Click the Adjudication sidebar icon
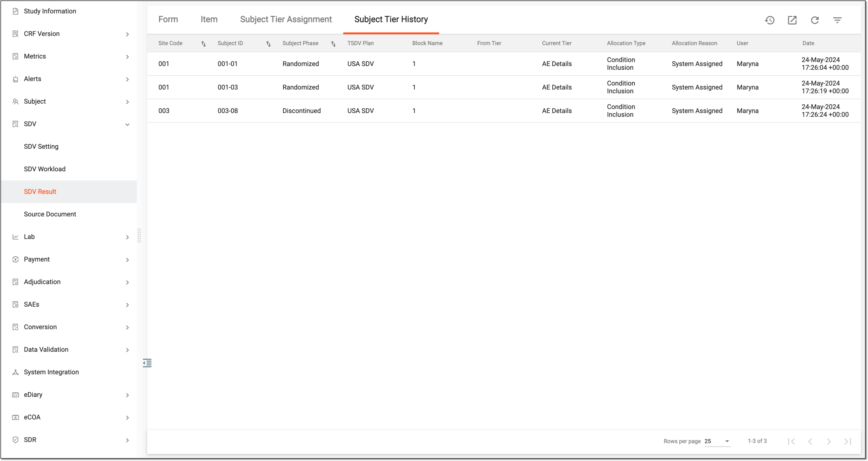 (15, 282)
